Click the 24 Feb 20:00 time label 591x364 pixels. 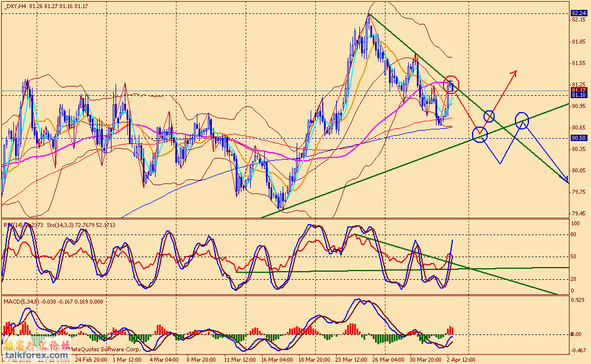point(90,360)
